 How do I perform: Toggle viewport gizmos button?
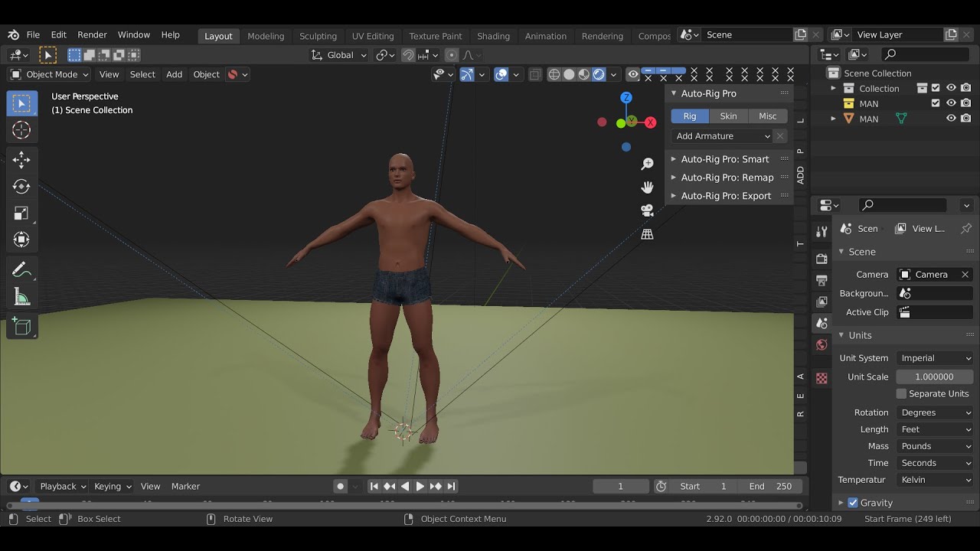point(466,74)
